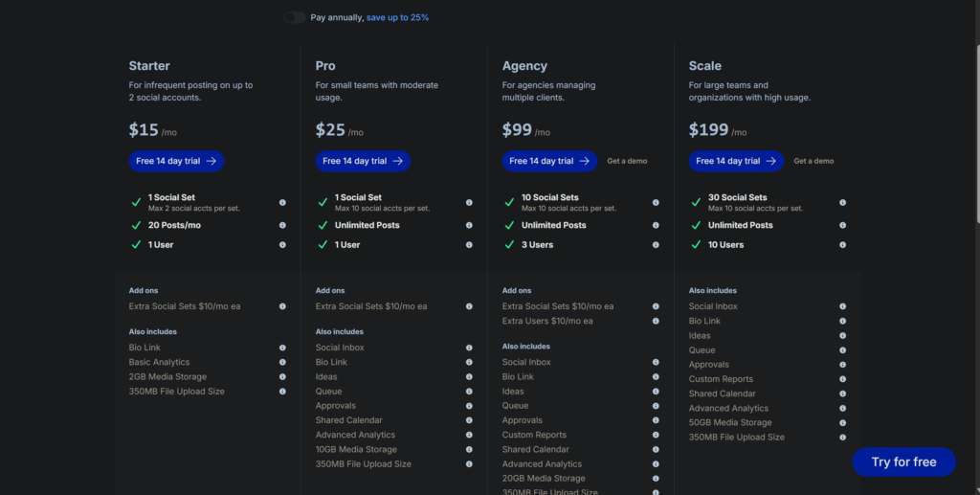Open the Scale plan Get a demo link
Screen dimensions: 980x495
[813, 161]
